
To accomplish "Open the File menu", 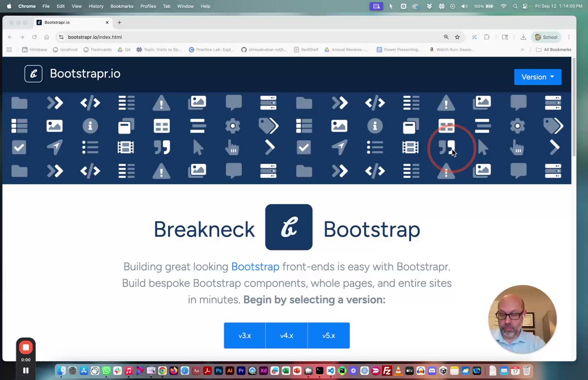I will click(46, 6).
